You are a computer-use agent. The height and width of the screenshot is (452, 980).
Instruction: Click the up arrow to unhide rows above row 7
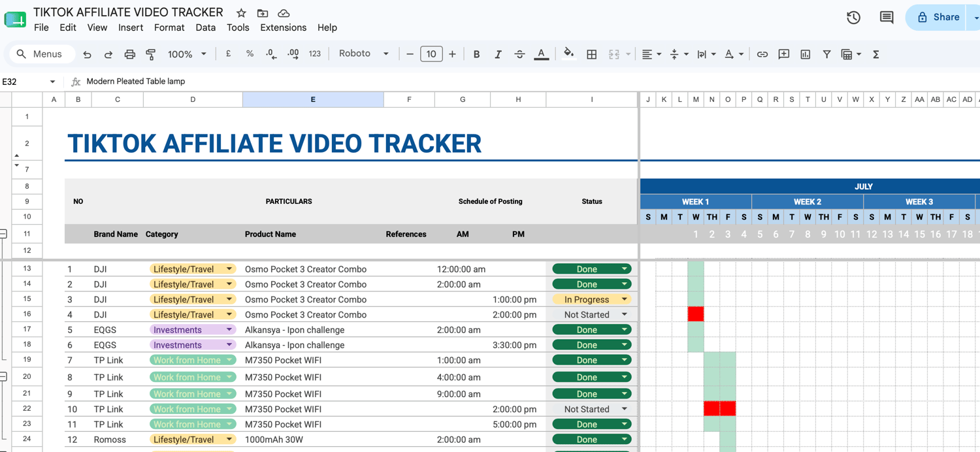[17, 155]
